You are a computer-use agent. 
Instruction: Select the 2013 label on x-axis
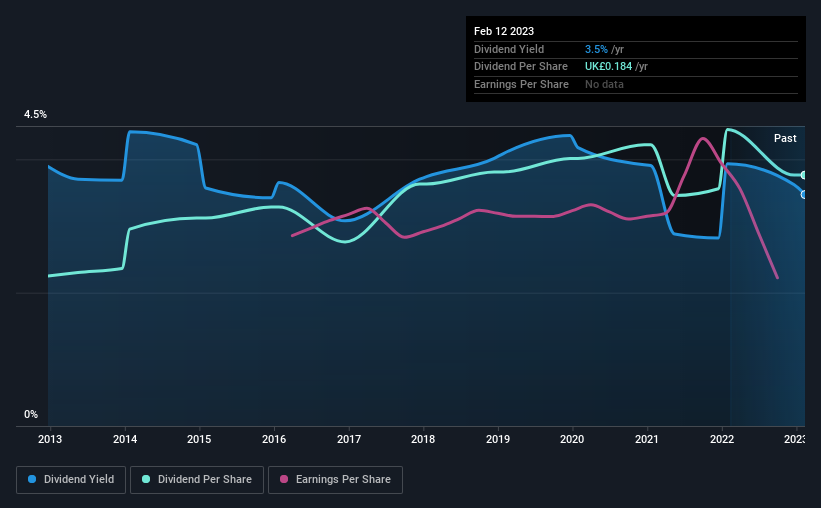point(50,439)
